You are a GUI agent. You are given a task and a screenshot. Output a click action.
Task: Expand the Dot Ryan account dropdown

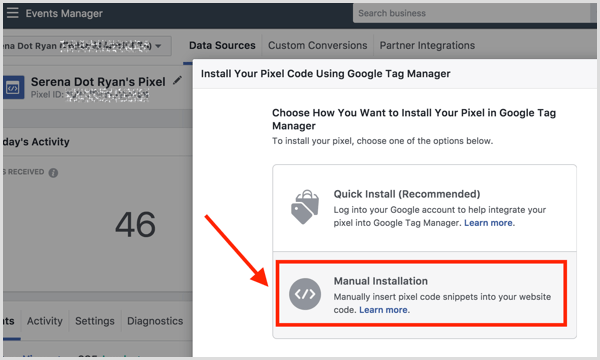[x=87, y=46]
